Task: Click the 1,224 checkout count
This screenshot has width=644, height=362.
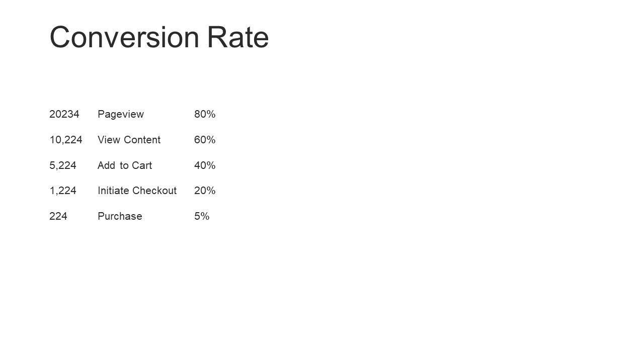Action: [63, 191]
